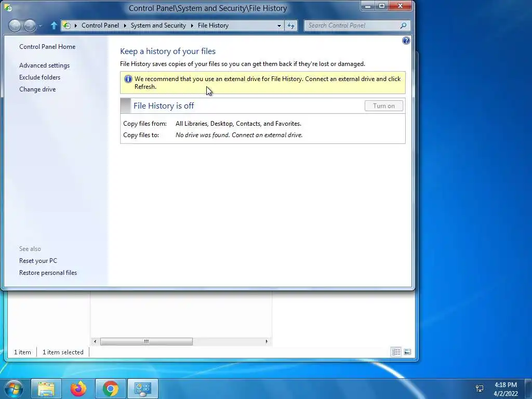532x399 pixels.
Task: Open Restore personal files link
Action: point(48,272)
